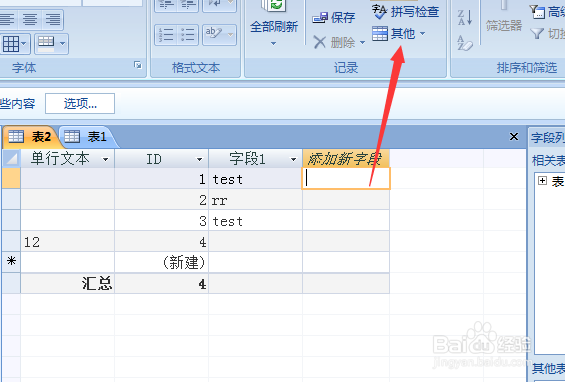Click the row selector of first record
The image size is (565, 382).
click(x=11, y=179)
